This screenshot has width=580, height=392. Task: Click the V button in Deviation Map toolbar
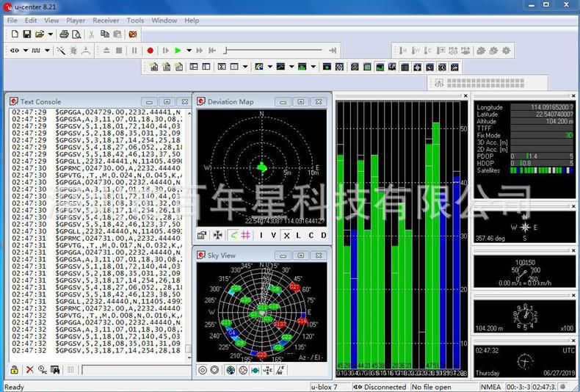tap(274, 235)
